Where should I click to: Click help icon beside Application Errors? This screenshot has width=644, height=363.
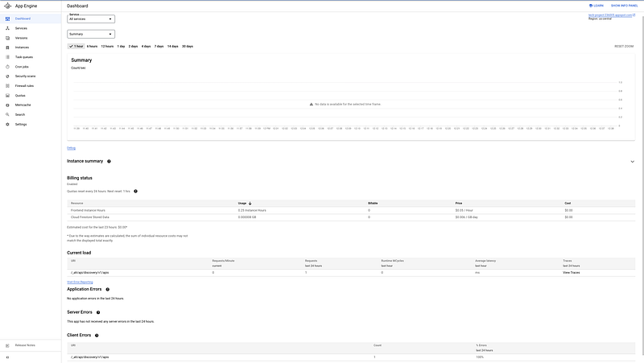coord(108,290)
